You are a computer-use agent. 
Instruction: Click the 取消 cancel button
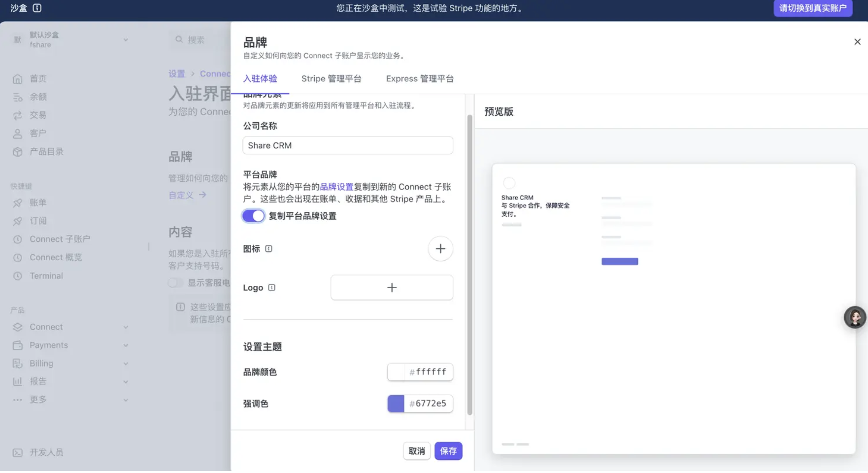pyautogui.click(x=417, y=451)
